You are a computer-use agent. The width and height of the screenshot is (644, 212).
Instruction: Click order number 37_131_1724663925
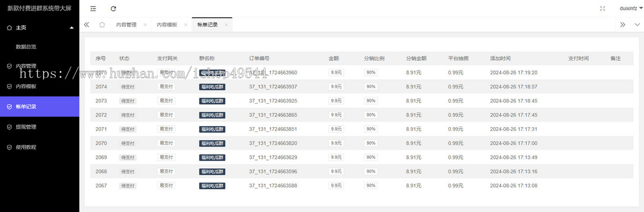pyautogui.click(x=273, y=101)
